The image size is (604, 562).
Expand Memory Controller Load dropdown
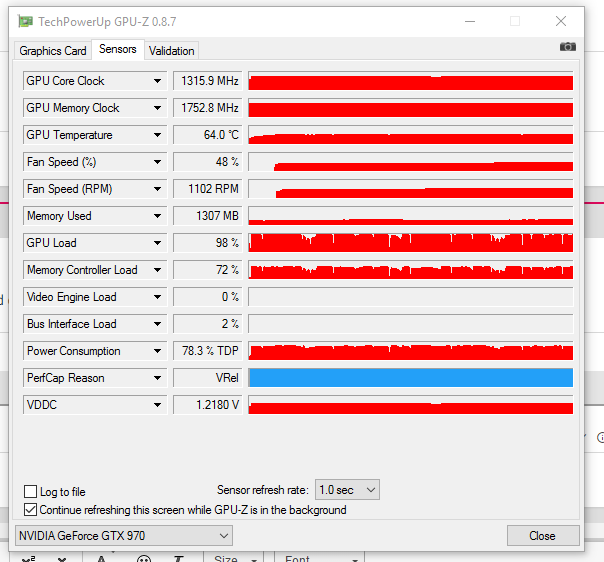[157, 270]
